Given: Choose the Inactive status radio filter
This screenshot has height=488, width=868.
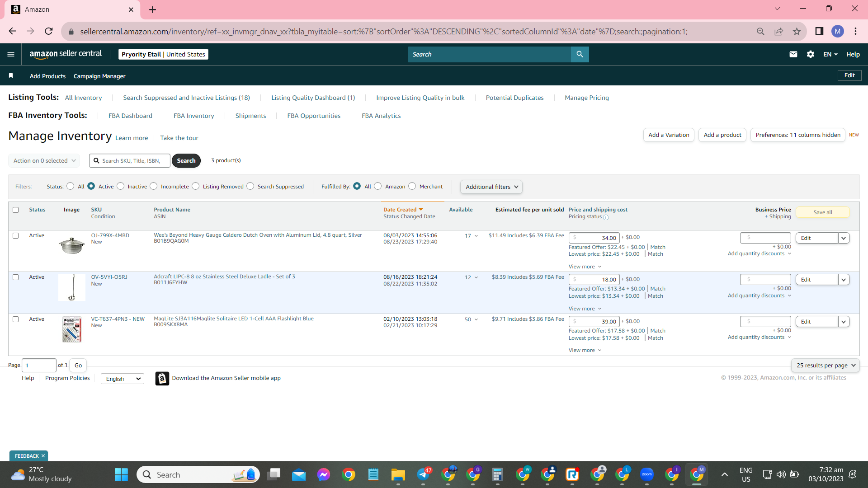Looking at the screenshot, I should [121, 186].
